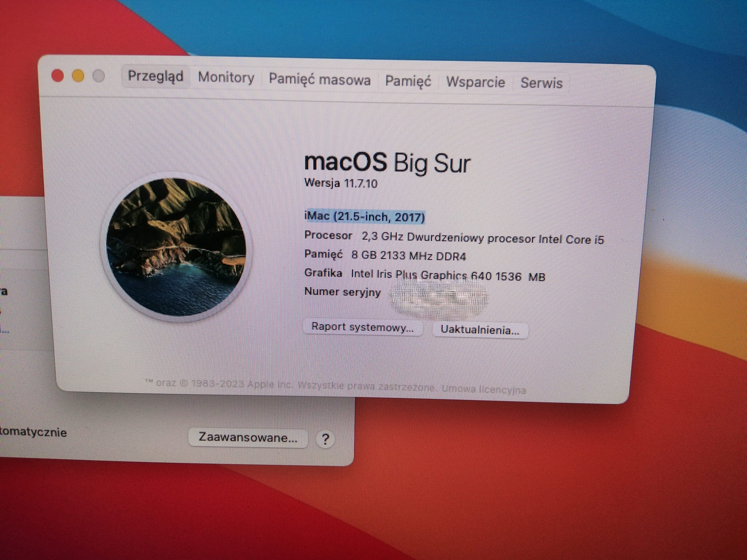Click the Grafika Intel Iris Plus line
Screen dimensions: 747x560
click(425, 275)
